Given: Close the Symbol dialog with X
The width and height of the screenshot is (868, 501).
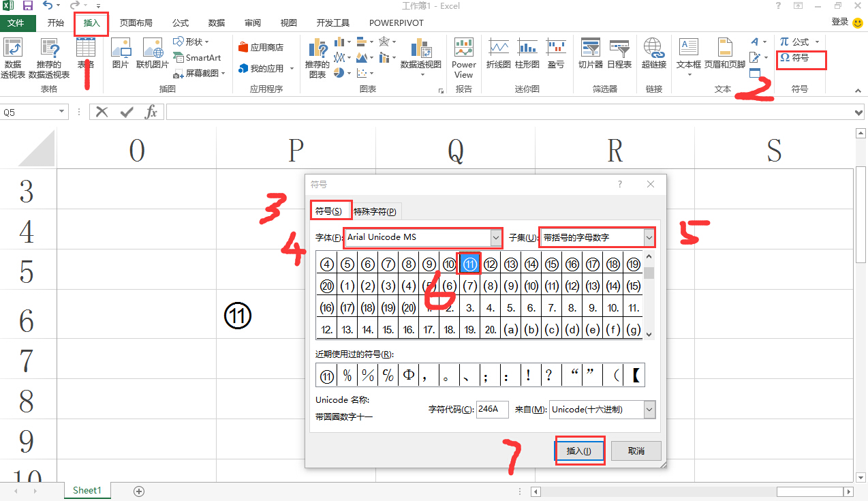Looking at the screenshot, I should tap(651, 185).
